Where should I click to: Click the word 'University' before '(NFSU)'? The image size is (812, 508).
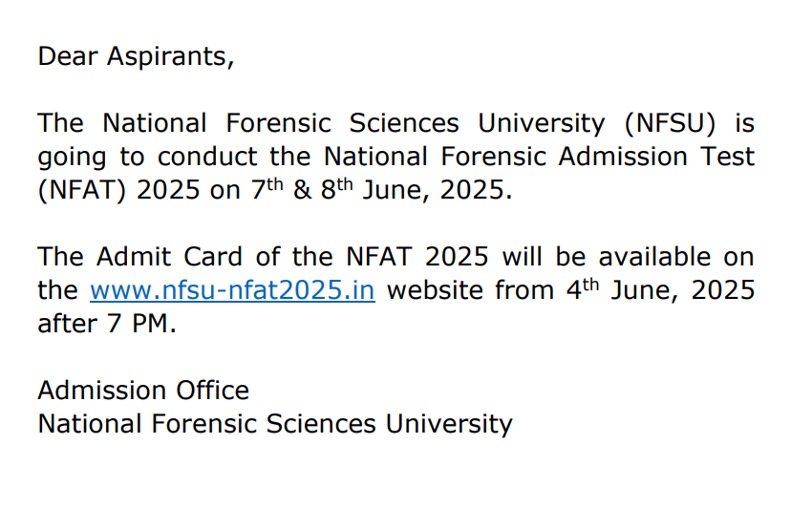coord(541,124)
